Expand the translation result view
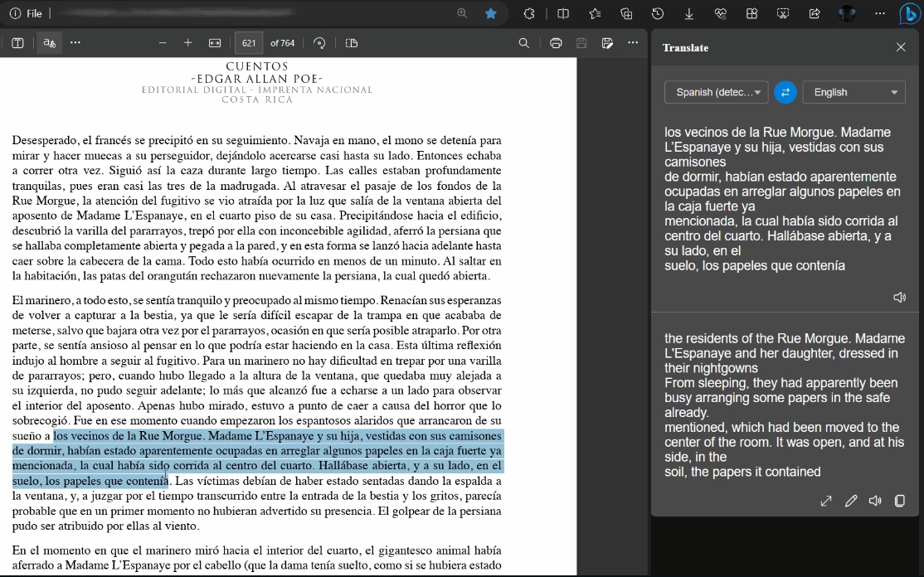Image resolution: width=924 pixels, height=577 pixels. tap(826, 501)
